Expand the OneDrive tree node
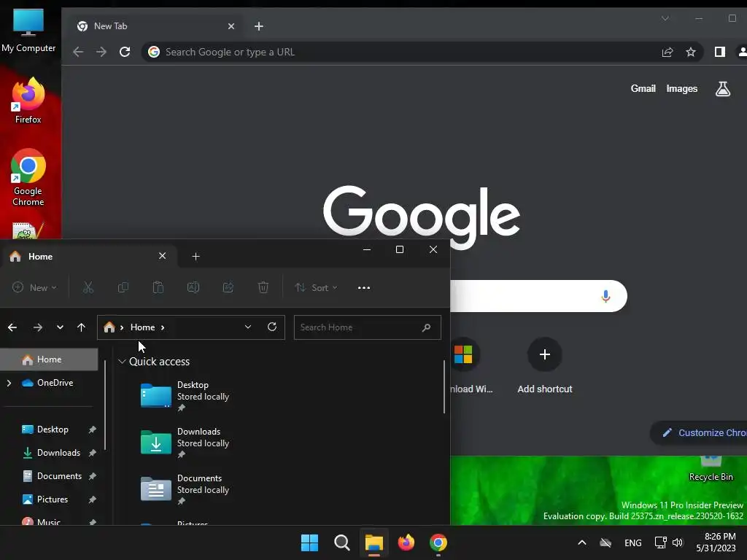Image resolution: width=747 pixels, height=560 pixels. [x=9, y=383]
